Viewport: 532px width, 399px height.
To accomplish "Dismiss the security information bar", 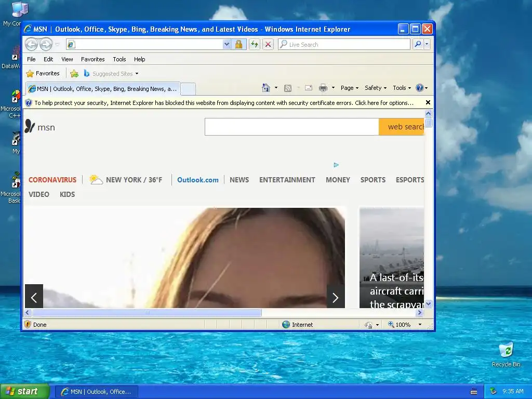I will [428, 102].
